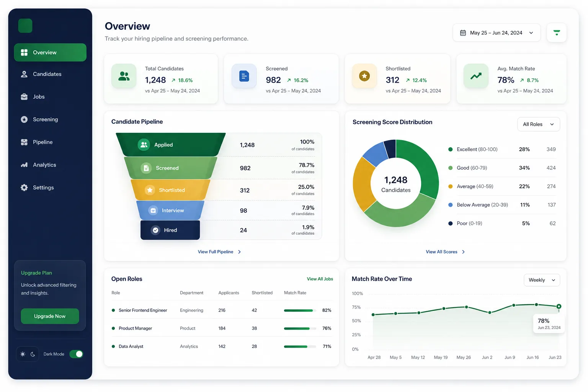Screen dimensions: 588x392
Task: Click the sun light-mode icon
Action: (x=23, y=354)
